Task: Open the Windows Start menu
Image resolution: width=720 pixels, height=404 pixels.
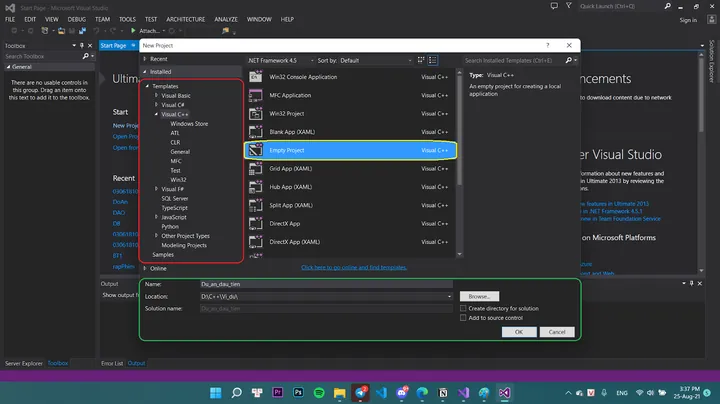Action: pyautogui.click(x=215, y=393)
